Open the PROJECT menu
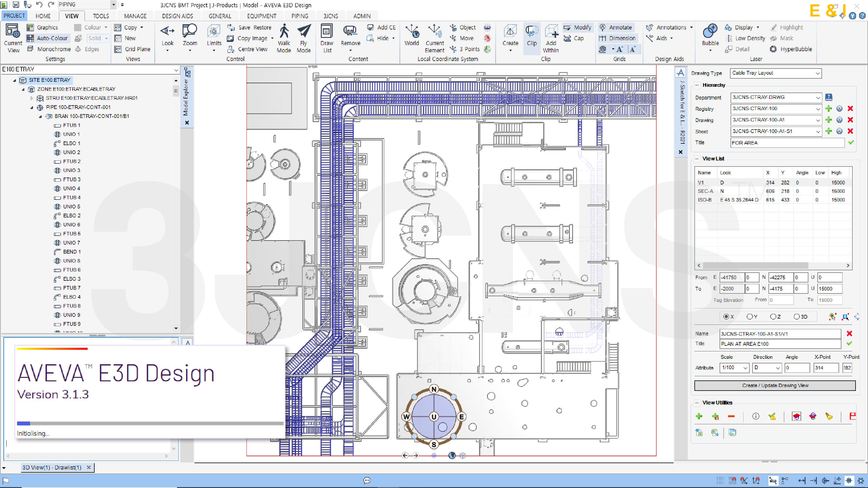Screen dimensions: 868x488 [14, 16]
